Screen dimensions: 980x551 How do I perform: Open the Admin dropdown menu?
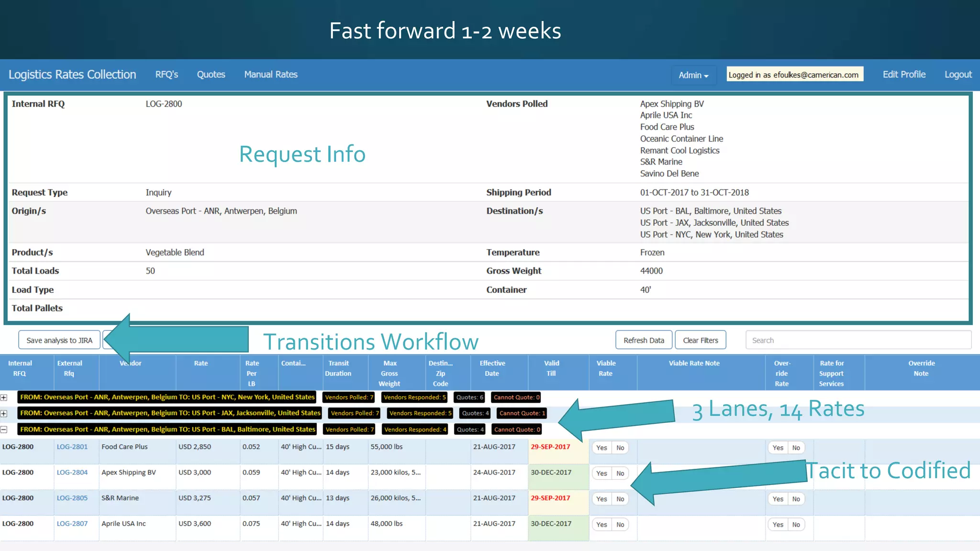[x=693, y=75]
